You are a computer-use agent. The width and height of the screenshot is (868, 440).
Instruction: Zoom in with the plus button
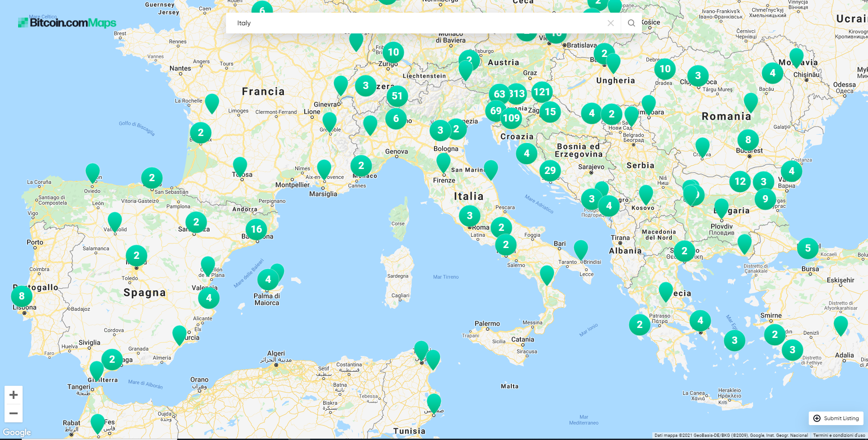click(x=14, y=395)
